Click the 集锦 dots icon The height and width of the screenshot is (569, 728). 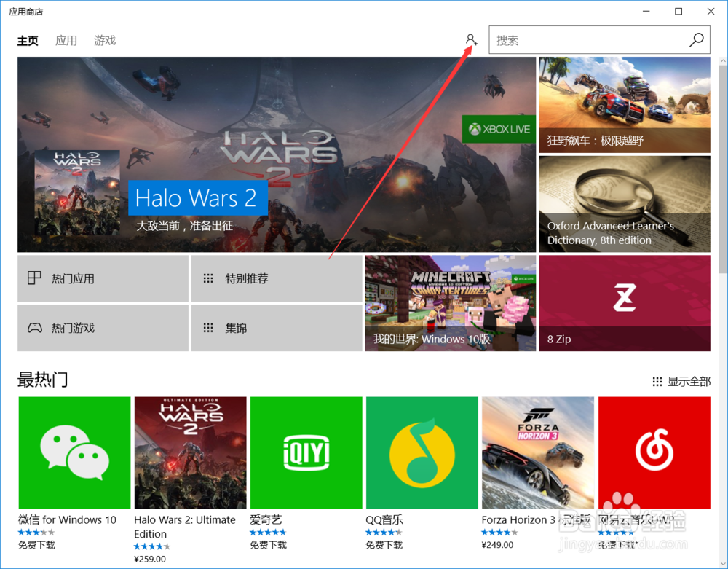[208, 328]
